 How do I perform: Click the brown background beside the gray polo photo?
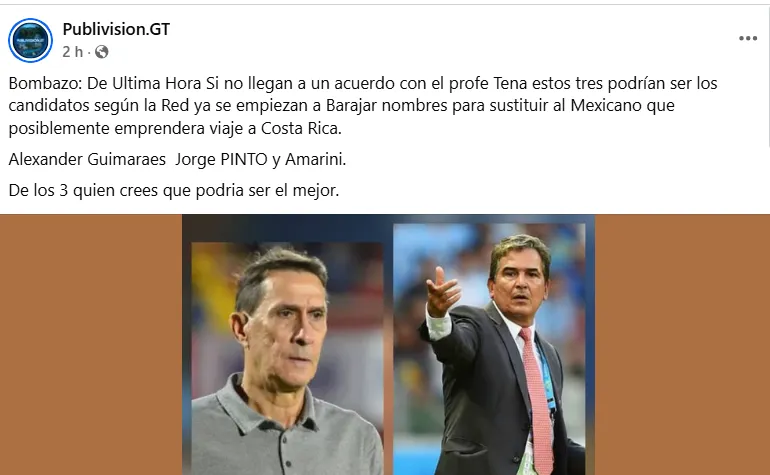tap(91, 344)
